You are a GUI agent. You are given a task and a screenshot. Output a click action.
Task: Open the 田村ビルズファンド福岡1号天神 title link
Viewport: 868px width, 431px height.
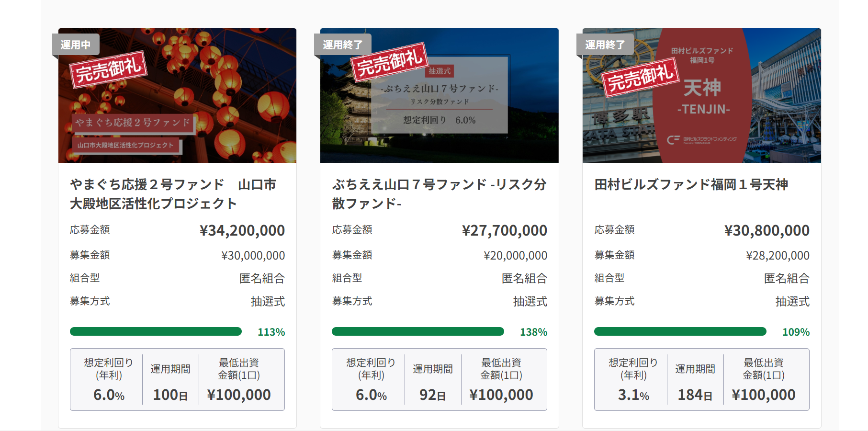(x=691, y=184)
